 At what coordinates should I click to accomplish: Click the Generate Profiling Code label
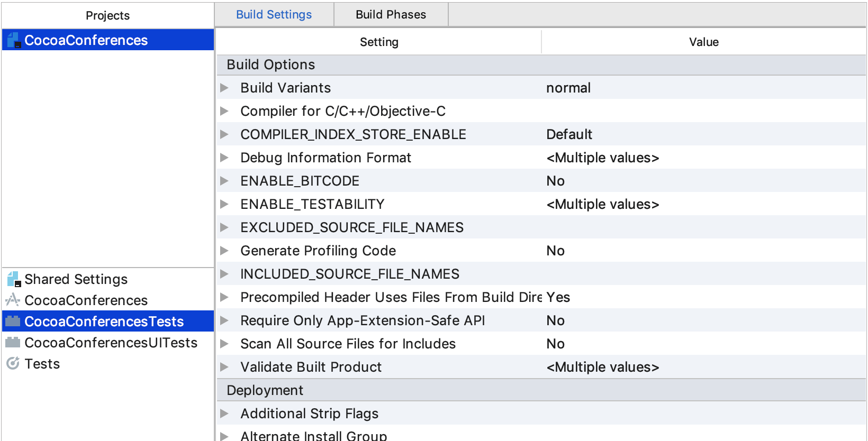coord(318,251)
